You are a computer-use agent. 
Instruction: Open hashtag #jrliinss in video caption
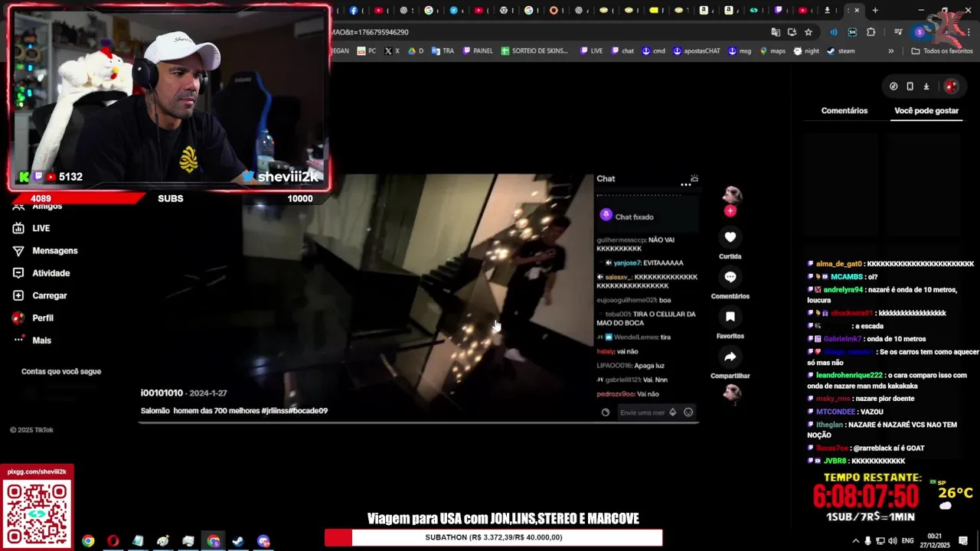pos(275,411)
